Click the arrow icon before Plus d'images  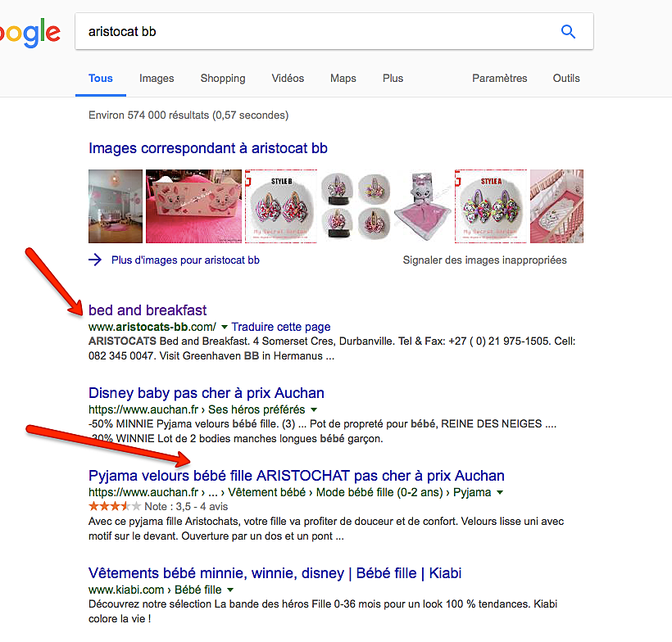[x=95, y=260]
